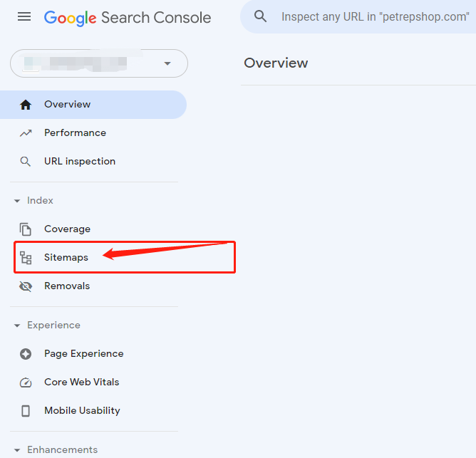The height and width of the screenshot is (458, 476).
Task: Click the URL inspection magnifier icon
Action: coord(26,162)
